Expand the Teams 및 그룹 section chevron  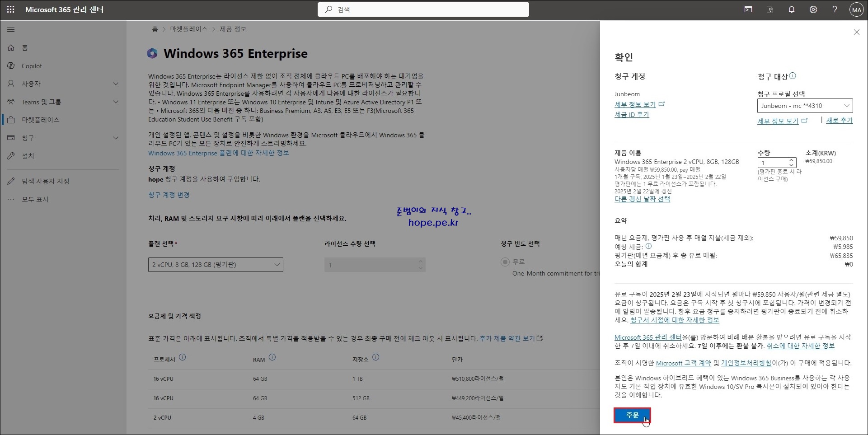[116, 102]
